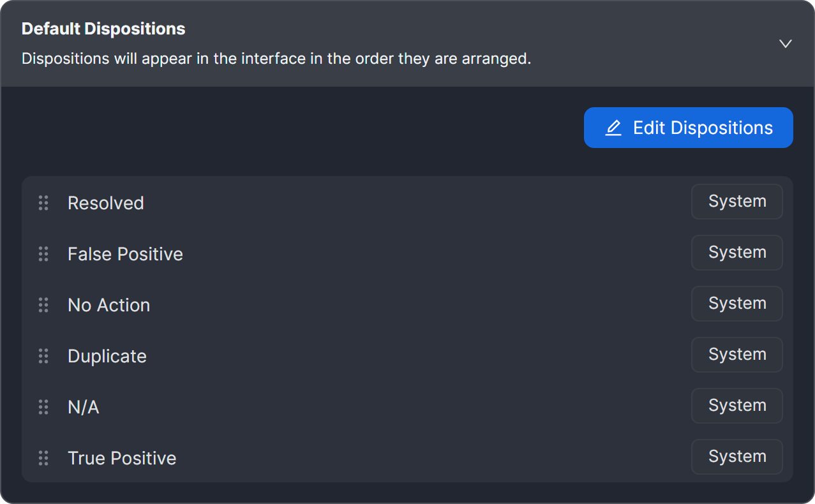Open the Edit Dispositions editor
The image size is (815, 504).
[x=688, y=128]
